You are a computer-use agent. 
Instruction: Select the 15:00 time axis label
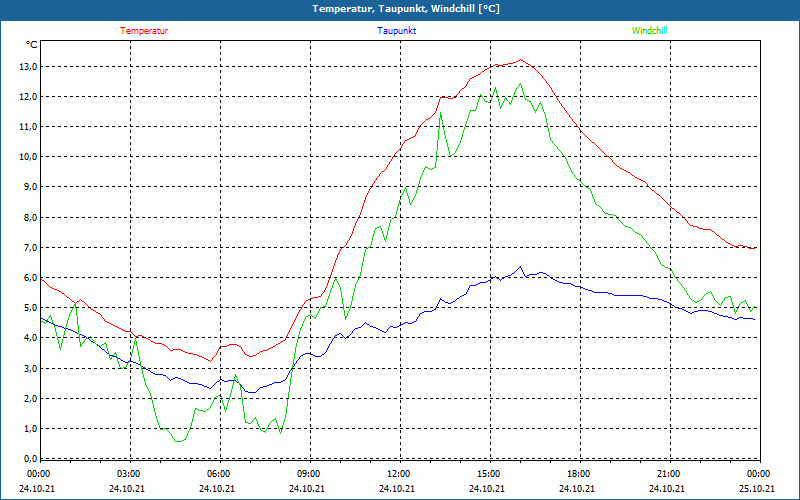tap(489, 474)
